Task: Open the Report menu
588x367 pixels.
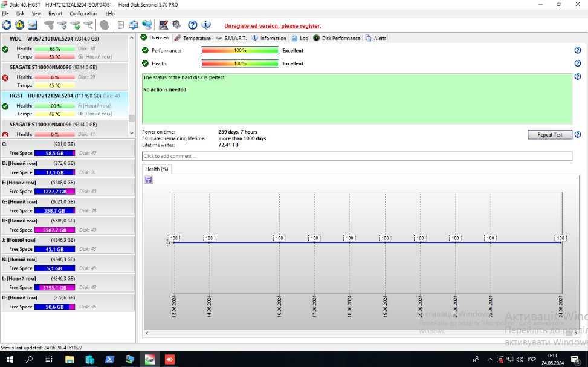Action: tap(56, 13)
